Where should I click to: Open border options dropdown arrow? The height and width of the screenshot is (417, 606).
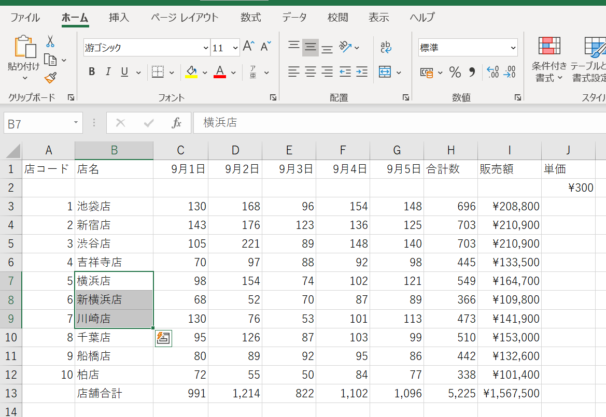click(x=172, y=72)
